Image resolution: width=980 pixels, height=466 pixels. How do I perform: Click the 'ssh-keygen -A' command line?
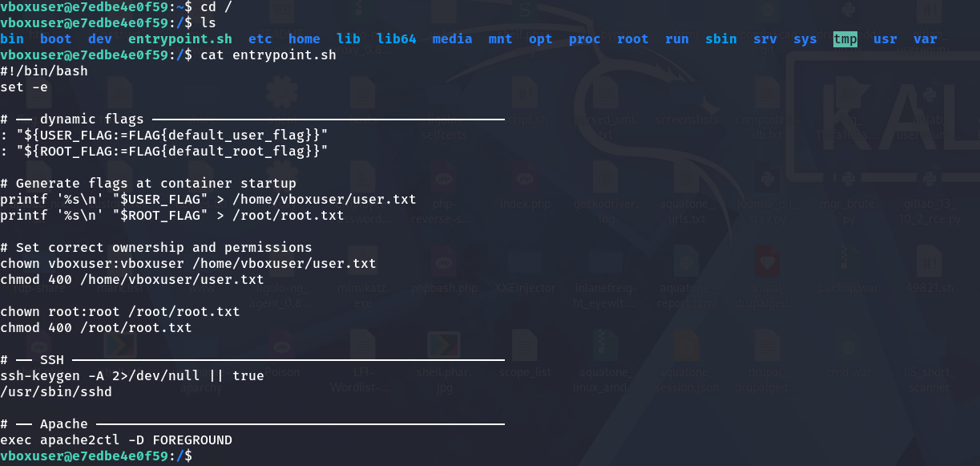tap(132, 375)
